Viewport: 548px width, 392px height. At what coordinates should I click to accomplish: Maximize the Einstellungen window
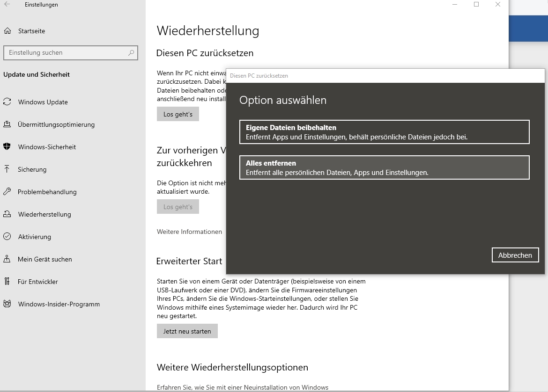pyautogui.click(x=476, y=5)
